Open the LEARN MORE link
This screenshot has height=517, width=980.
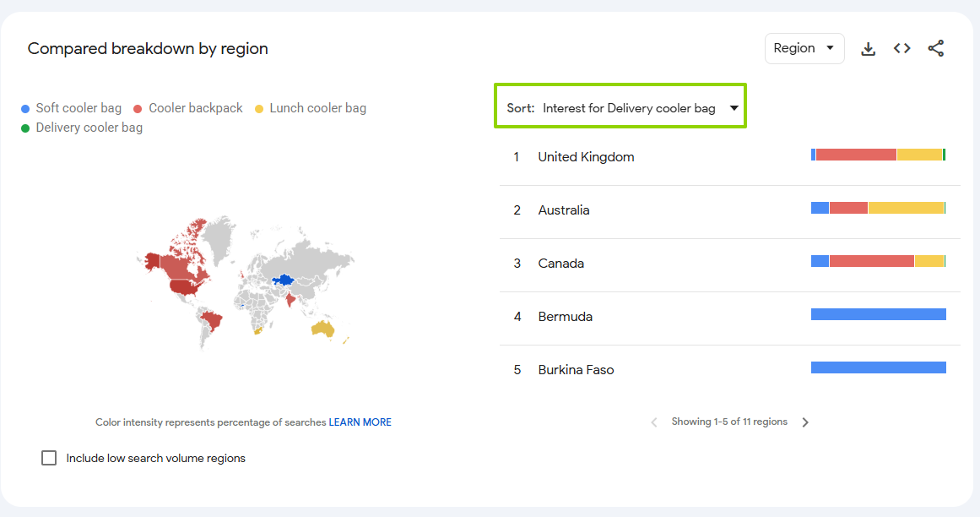click(x=360, y=422)
